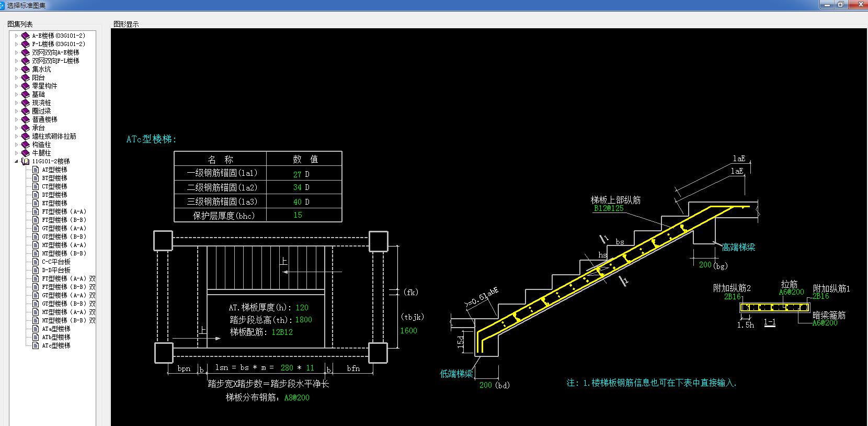
Task: Edit the 附加纵筋1 value 2B16
Action: [820, 296]
